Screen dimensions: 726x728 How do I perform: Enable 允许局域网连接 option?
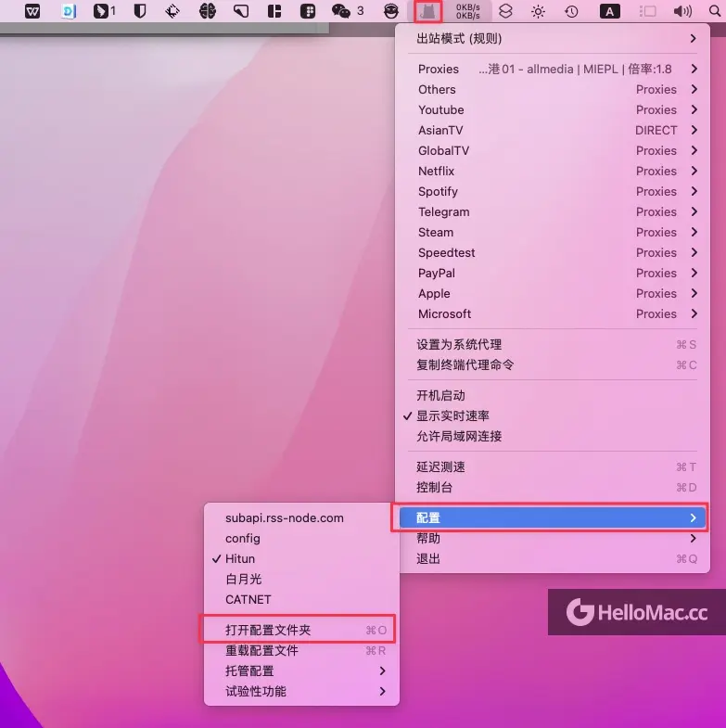[553, 437]
